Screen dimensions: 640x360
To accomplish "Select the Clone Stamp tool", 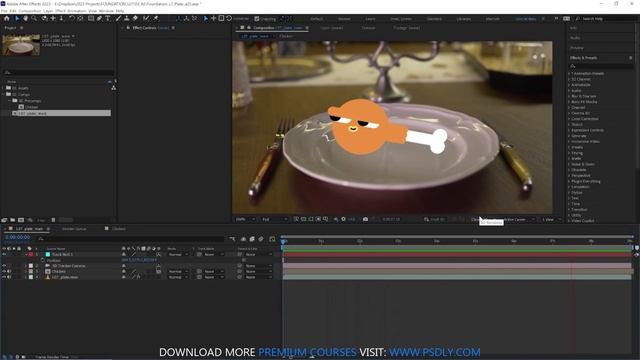I will tap(127, 18).
